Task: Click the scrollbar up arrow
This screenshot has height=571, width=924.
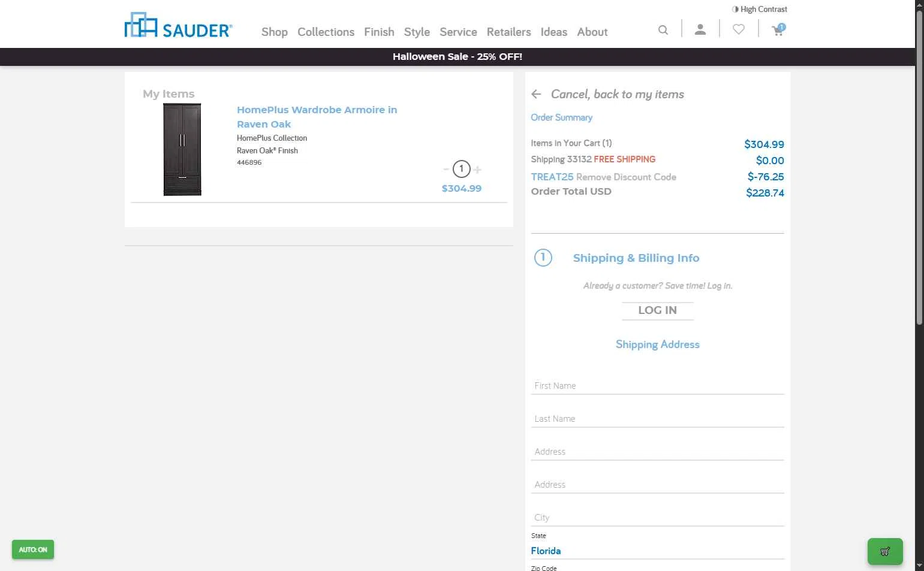Action: coord(919,4)
